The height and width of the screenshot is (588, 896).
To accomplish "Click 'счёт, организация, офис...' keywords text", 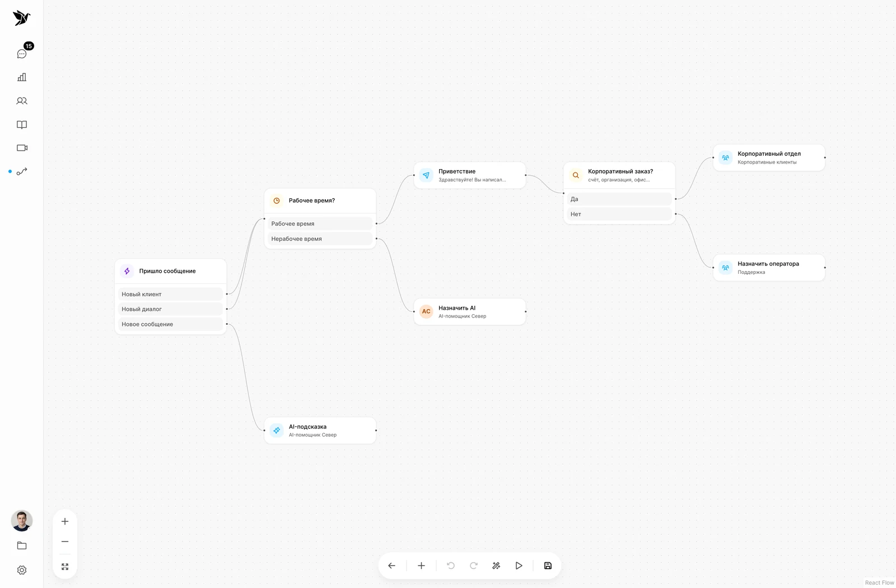I will pyautogui.click(x=619, y=180).
